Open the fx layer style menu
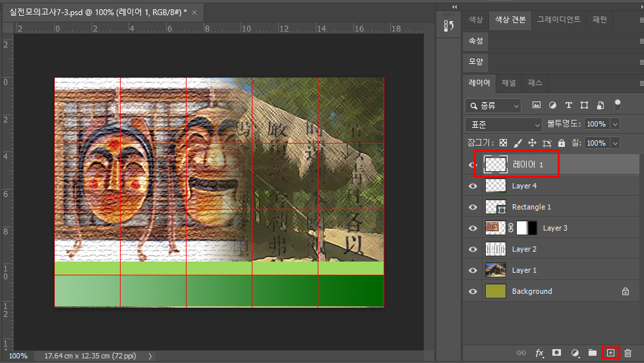The image size is (644, 363). [539, 353]
